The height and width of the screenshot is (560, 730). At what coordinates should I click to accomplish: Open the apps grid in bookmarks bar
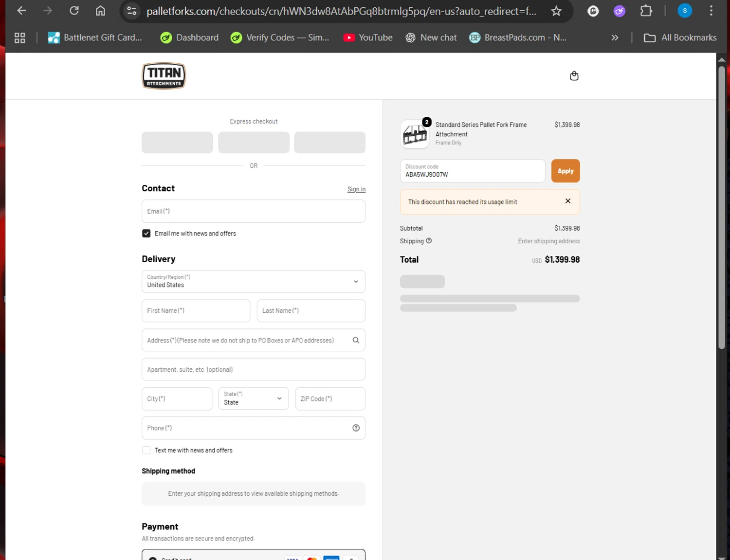click(x=20, y=37)
